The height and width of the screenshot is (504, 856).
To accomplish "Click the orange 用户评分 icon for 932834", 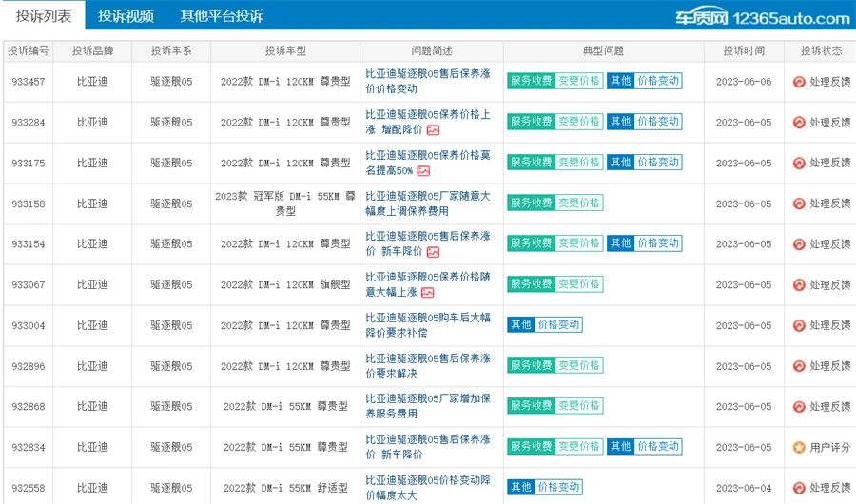I will coord(799,447).
